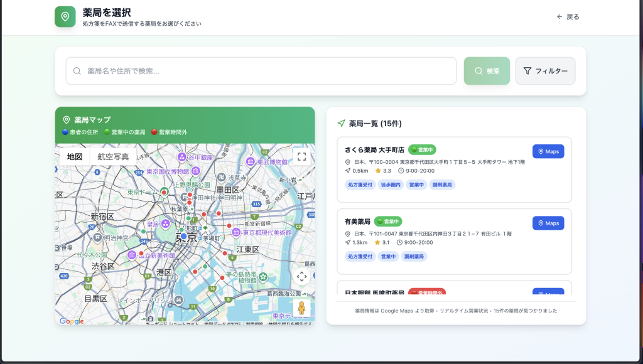The height and width of the screenshot is (364, 643).
Task: Click the pharmacy marker at 東京ドーム
Action: (164, 192)
